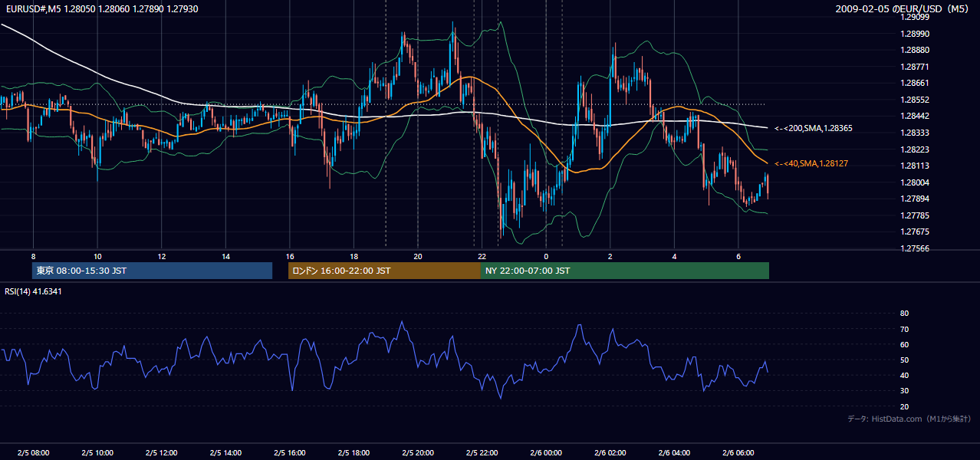Click the RSI scale value 60
The image size is (980, 460).
coord(904,345)
